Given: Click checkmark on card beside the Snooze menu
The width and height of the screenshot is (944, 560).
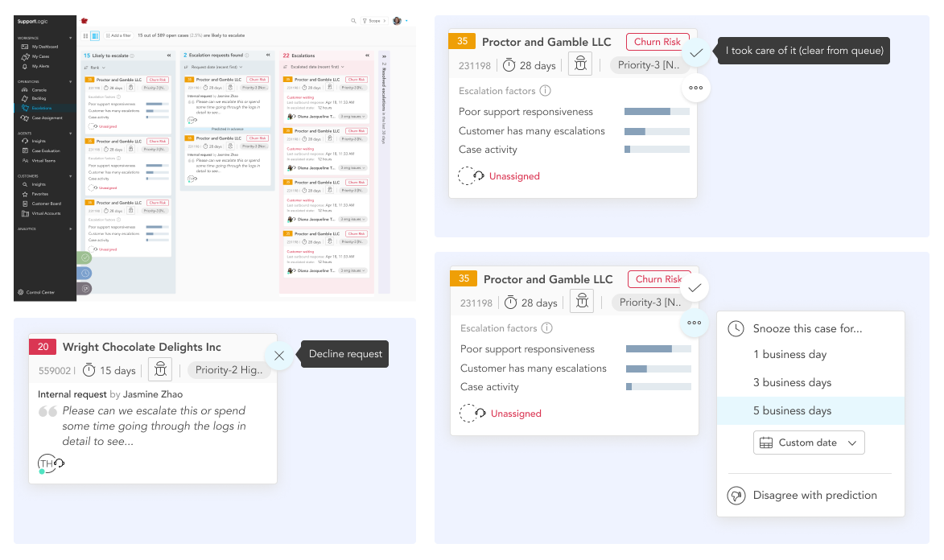Looking at the screenshot, I should click(x=695, y=288).
